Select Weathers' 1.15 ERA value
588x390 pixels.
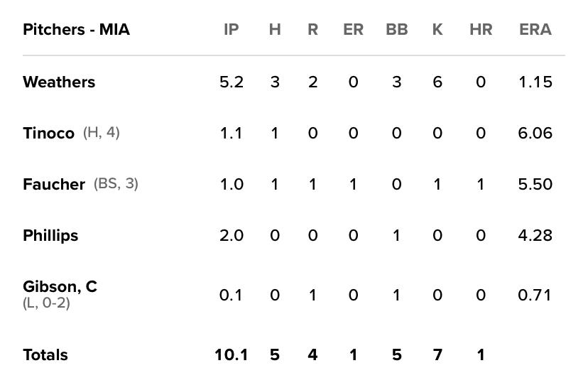click(x=535, y=82)
